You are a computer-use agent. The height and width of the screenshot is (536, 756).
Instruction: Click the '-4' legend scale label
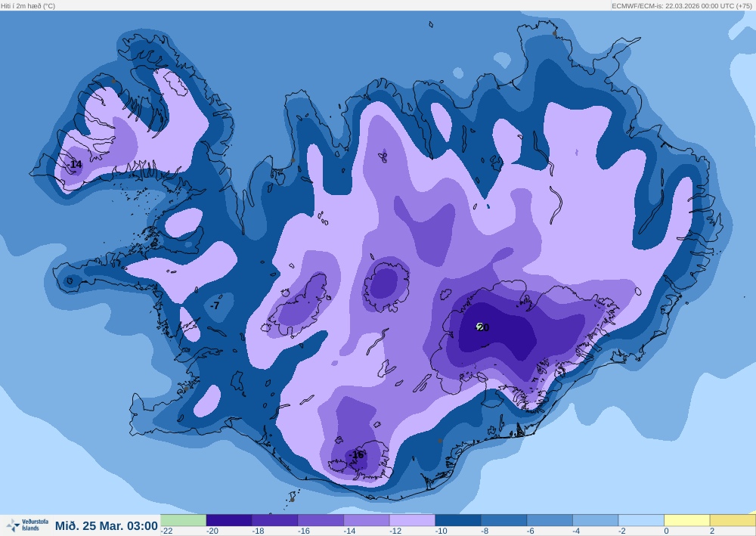pyautogui.click(x=577, y=531)
